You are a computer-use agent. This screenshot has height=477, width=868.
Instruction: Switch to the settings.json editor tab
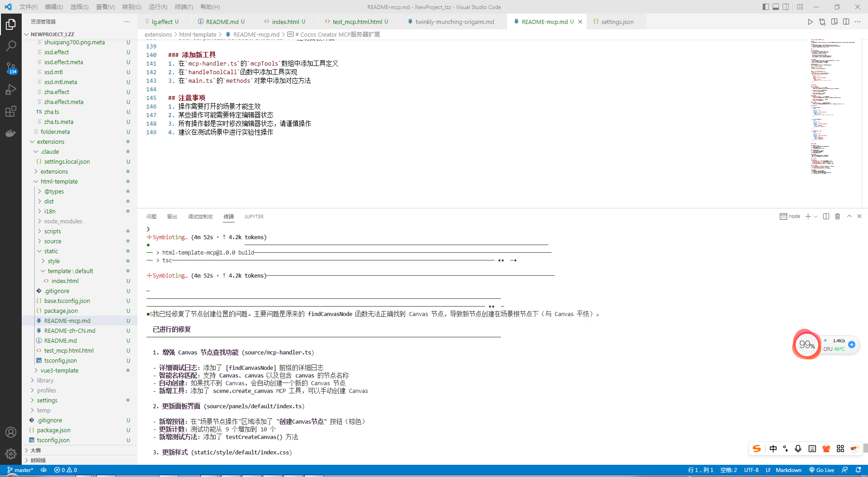[x=617, y=22]
